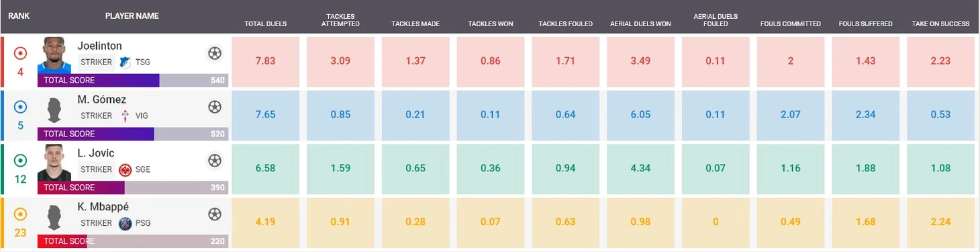Click Joelinton's Total Score bar showing 540
Screen dimensions: 980x252
[x=133, y=80]
